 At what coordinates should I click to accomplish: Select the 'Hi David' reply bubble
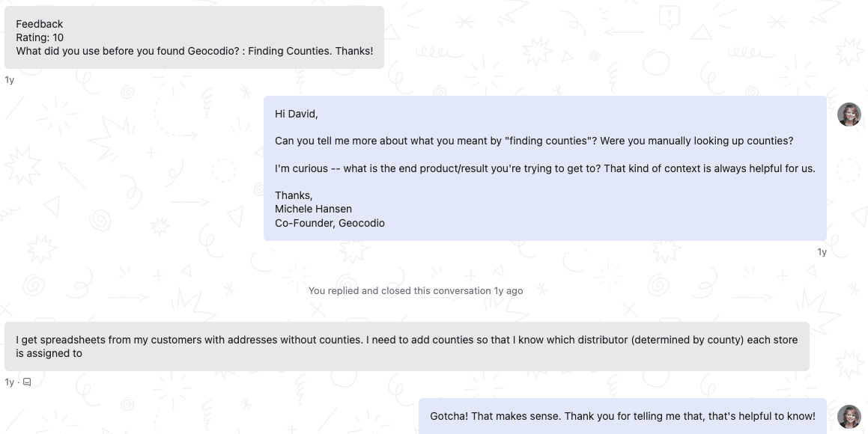click(x=545, y=168)
